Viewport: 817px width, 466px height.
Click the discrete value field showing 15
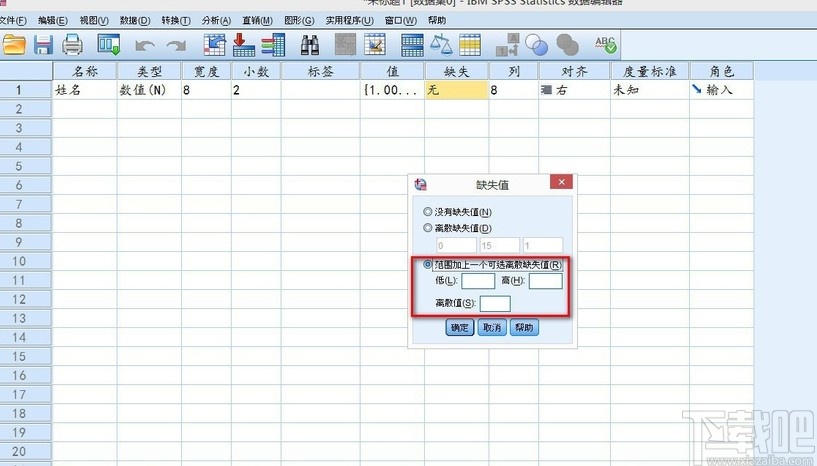(x=500, y=246)
